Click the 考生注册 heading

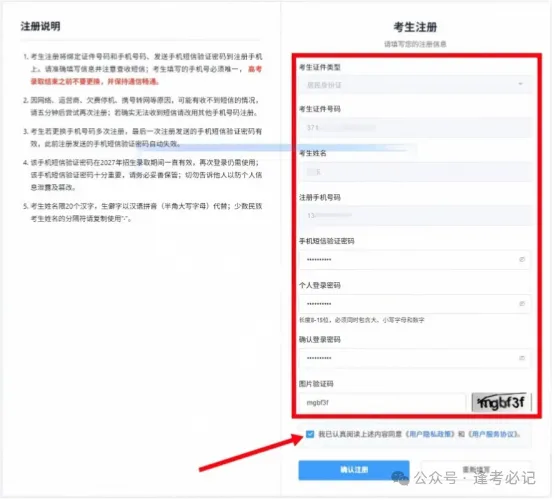pos(416,27)
